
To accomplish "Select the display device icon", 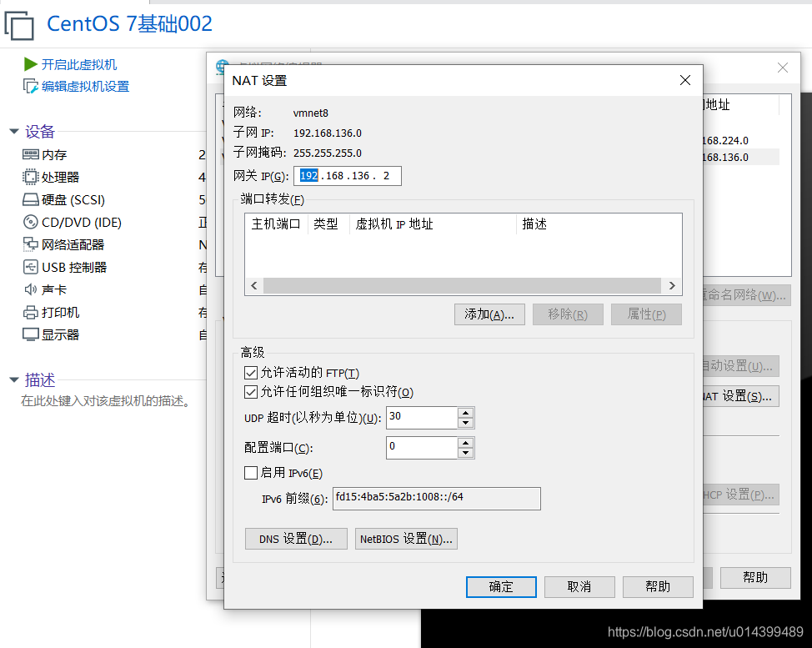I will (31, 334).
